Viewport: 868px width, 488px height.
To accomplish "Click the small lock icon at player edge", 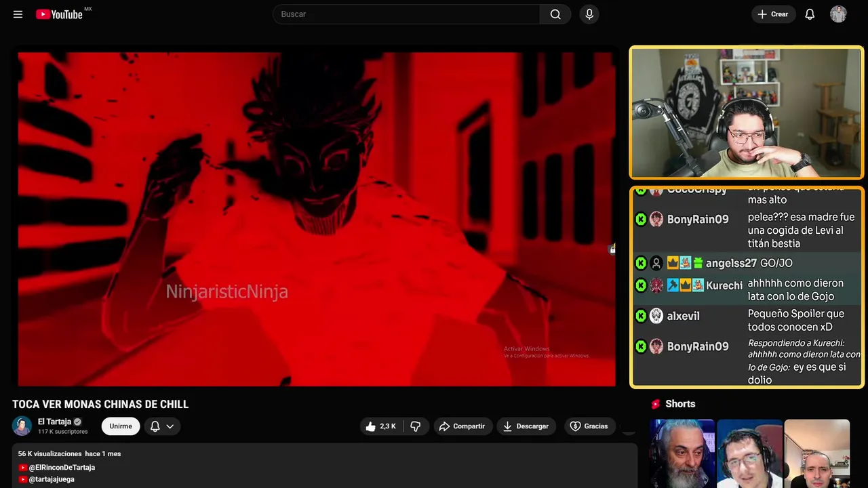I will (x=612, y=249).
